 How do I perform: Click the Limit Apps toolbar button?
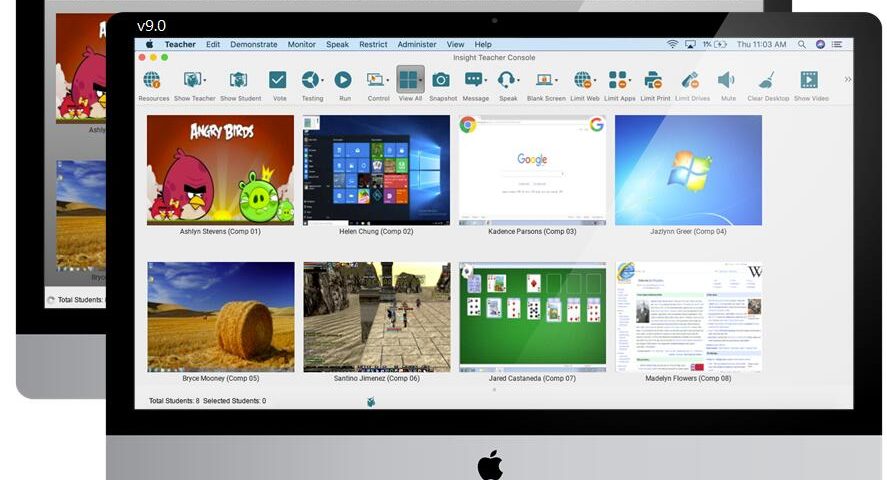point(617,81)
